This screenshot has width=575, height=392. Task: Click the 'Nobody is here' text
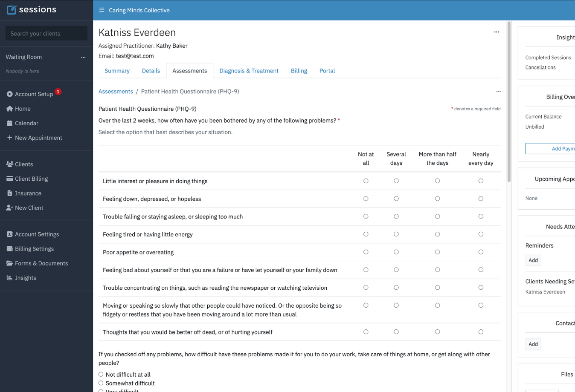[23, 71]
